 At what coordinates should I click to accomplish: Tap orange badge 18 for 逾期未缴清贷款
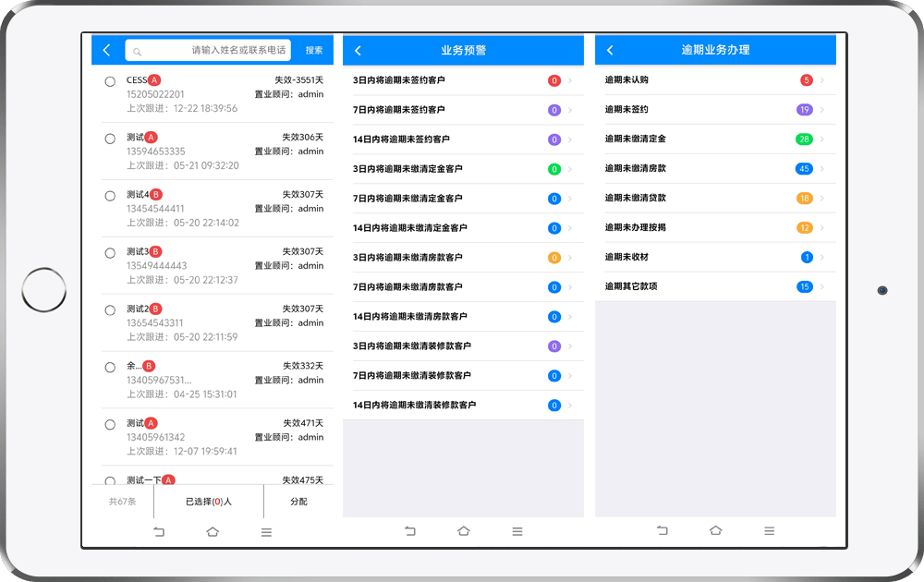805,198
